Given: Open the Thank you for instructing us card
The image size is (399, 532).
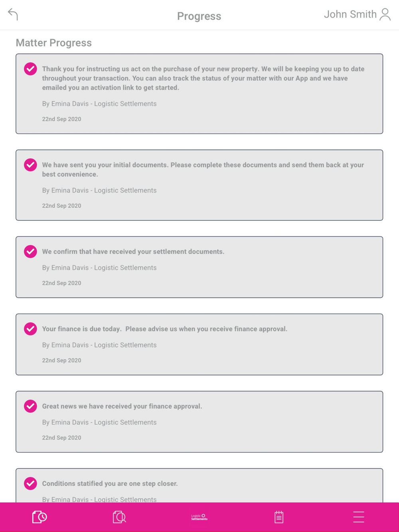Looking at the screenshot, I should click(199, 94).
